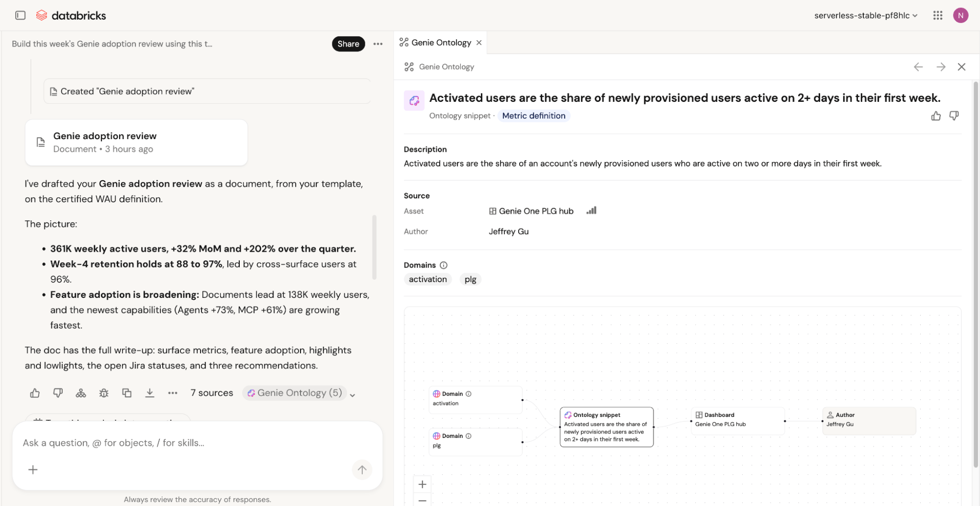
Task: Click info icon on activation Domain node
Action: pyautogui.click(x=468, y=394)
